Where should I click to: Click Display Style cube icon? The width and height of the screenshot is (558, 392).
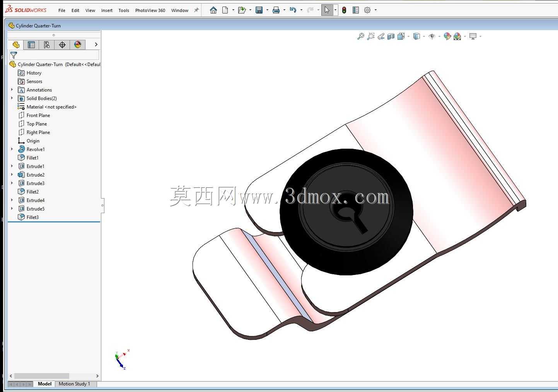[x=416, y=36]
